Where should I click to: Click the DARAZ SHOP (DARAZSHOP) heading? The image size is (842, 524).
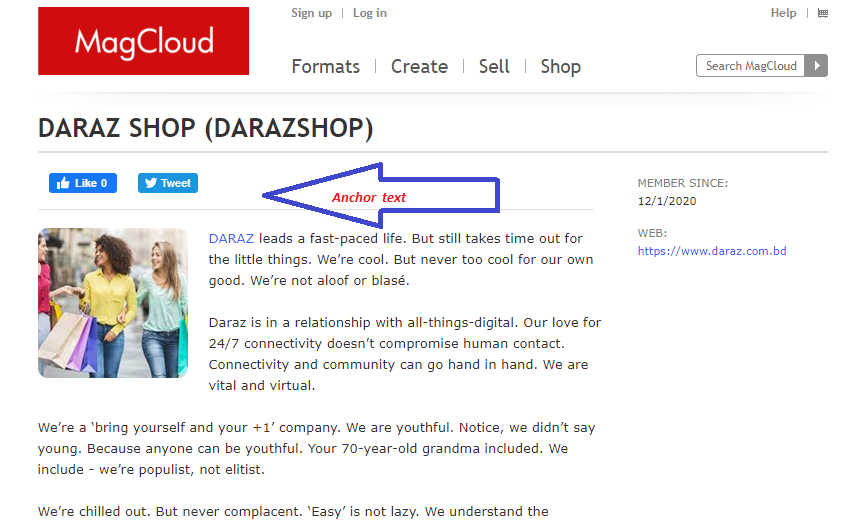pos(206,128)
